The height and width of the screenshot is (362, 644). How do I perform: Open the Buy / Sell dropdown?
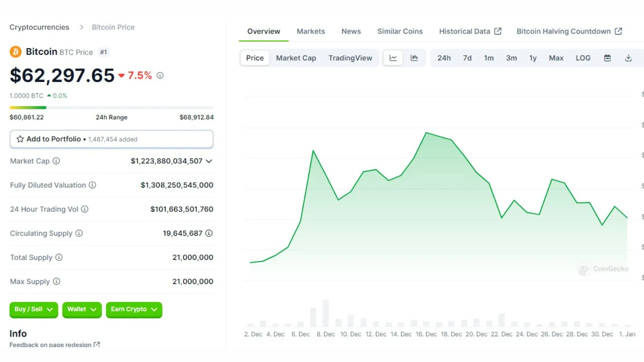33,309
